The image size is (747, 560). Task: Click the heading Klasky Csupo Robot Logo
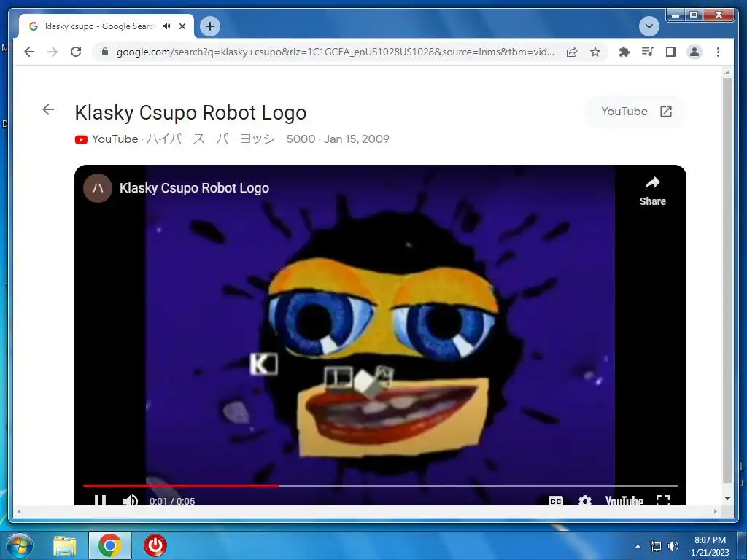(190, 113)
